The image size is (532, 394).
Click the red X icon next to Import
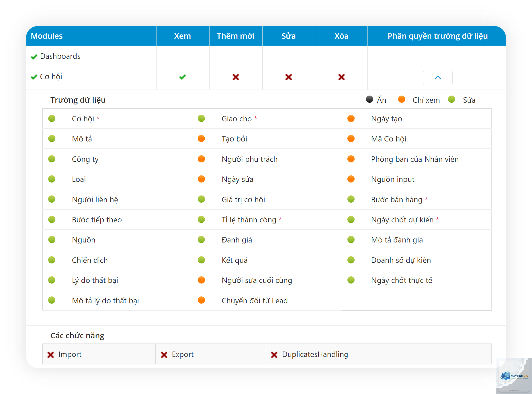(51, 355)
